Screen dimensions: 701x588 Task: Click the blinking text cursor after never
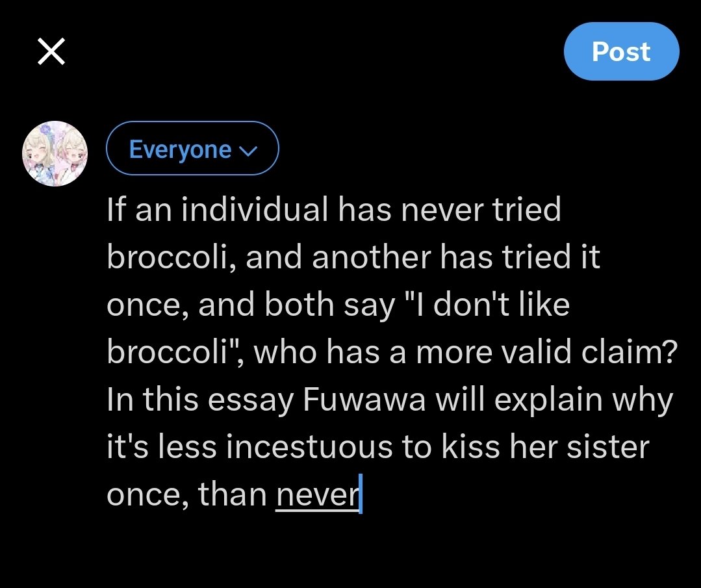tap(361, 496)
